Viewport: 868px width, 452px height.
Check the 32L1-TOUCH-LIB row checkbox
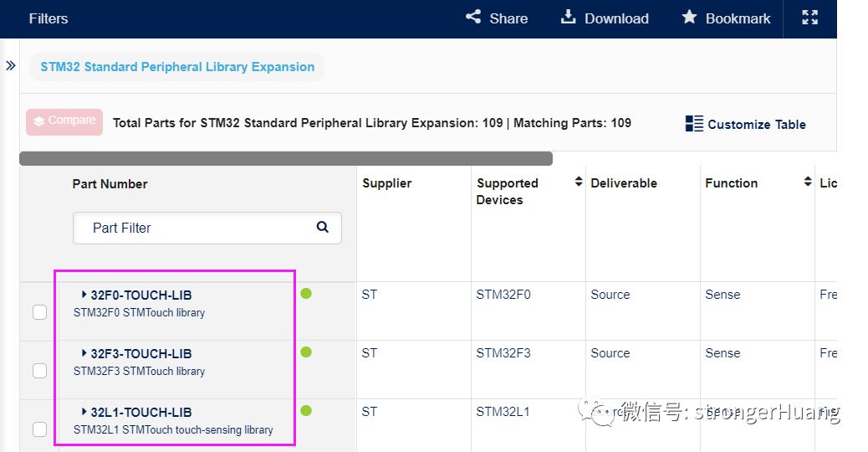pos(40,429)
